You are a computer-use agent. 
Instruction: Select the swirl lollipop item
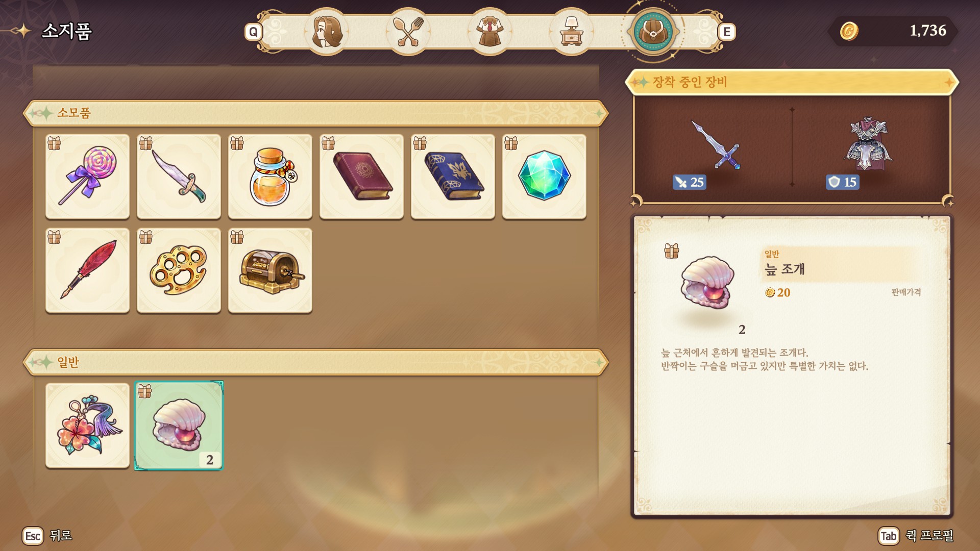(x=87, y=177)
